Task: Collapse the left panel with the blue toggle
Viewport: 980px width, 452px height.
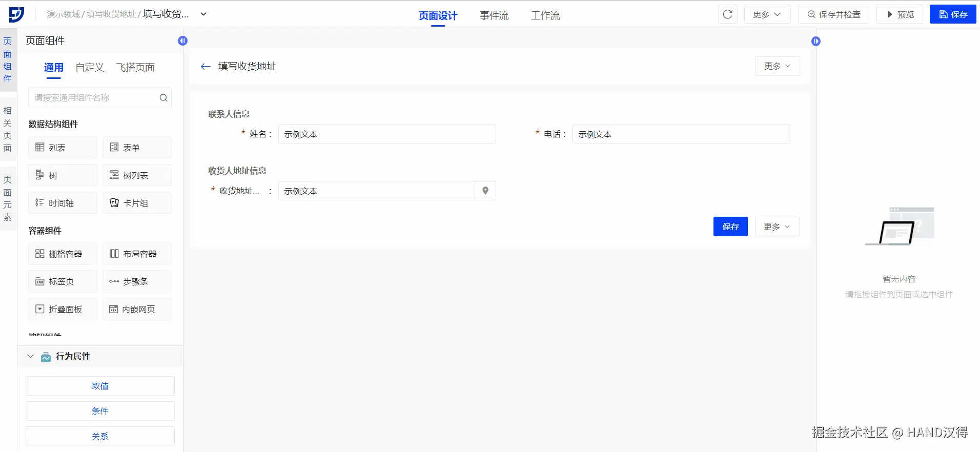Action: click(x=182, y=41)
